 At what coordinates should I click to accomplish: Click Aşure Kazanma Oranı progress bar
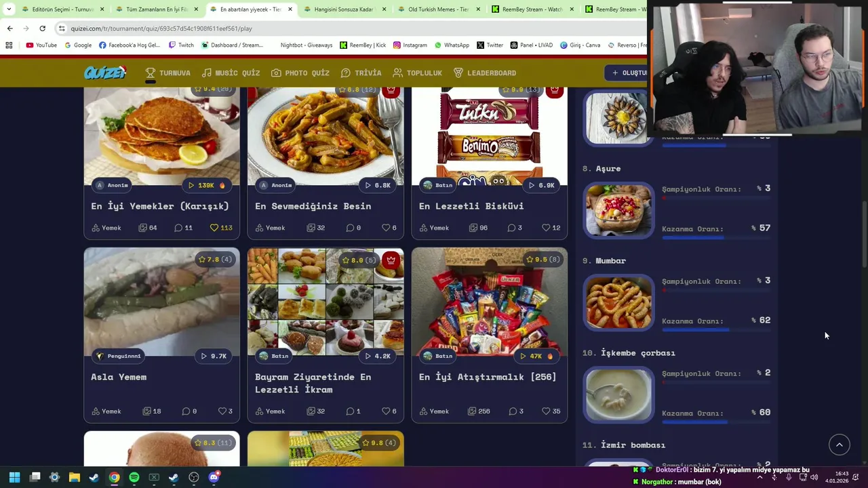tap(716, 238)
